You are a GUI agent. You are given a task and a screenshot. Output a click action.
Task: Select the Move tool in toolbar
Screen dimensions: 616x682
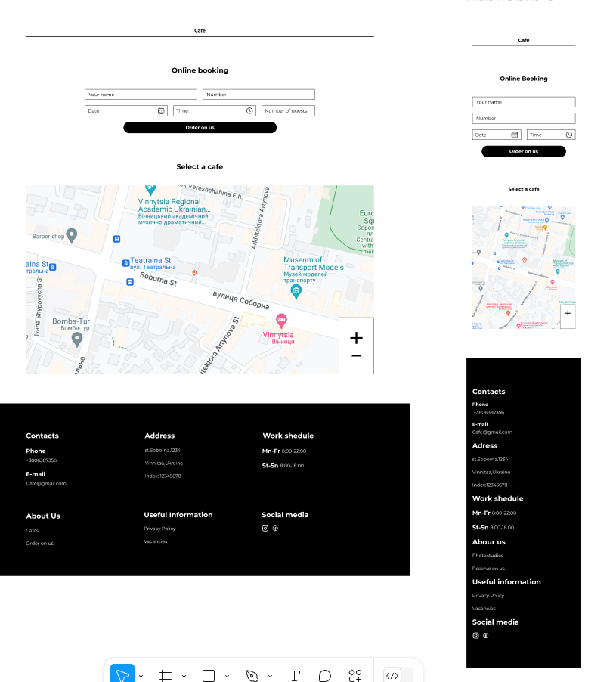[x=122, y=675]
